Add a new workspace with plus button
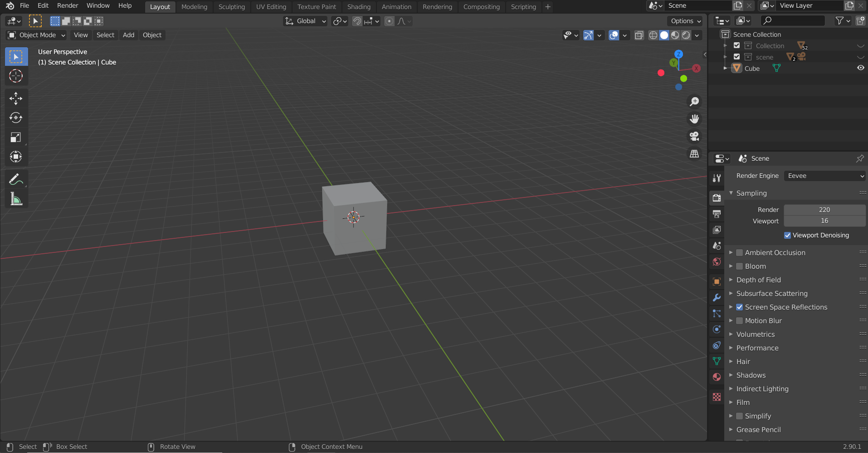The image size is (868, 453). click(548, 7)
